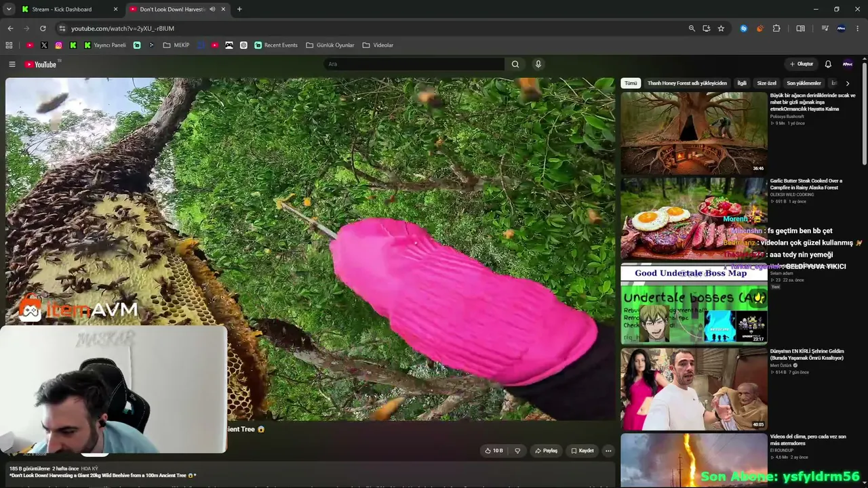This screenshot has width=868, height=488.
Task: Show more filter chips with the arrow
Action: (848, 83)
